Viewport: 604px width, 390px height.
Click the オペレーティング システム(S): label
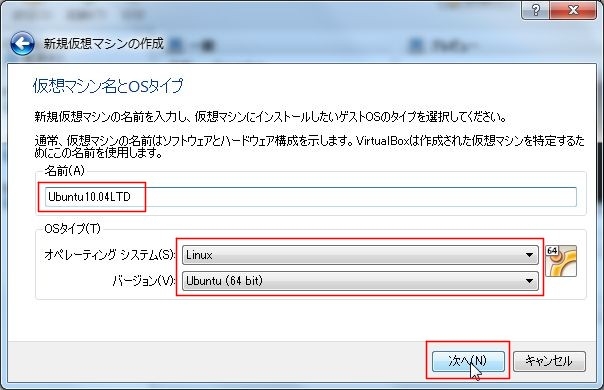tap(110, 255)
